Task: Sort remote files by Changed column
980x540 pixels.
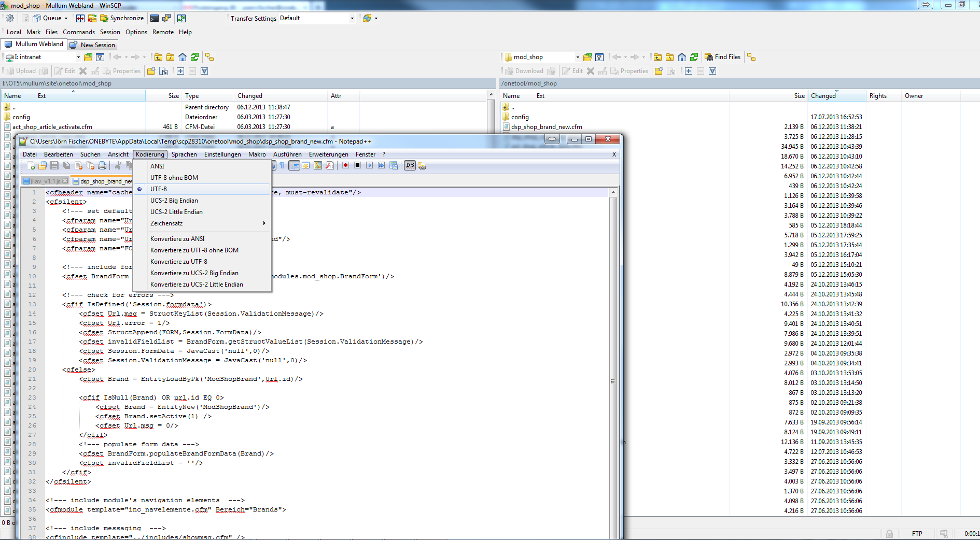Action: [823, 96]
